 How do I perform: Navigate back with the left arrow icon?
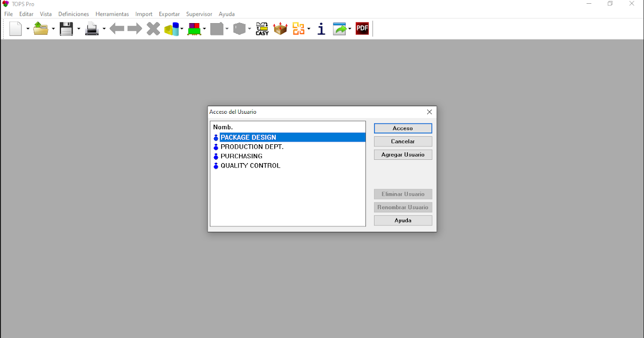coord(116,28)
